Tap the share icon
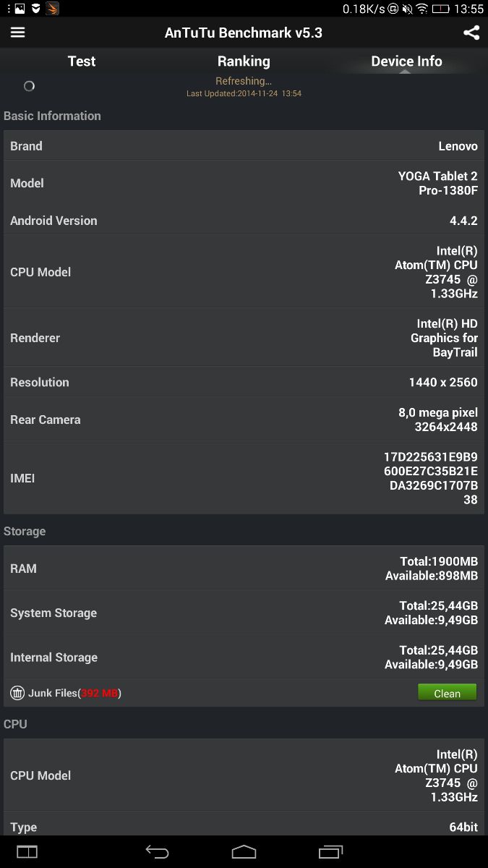The height and width of the screenshot is (868, 488). 471,33
